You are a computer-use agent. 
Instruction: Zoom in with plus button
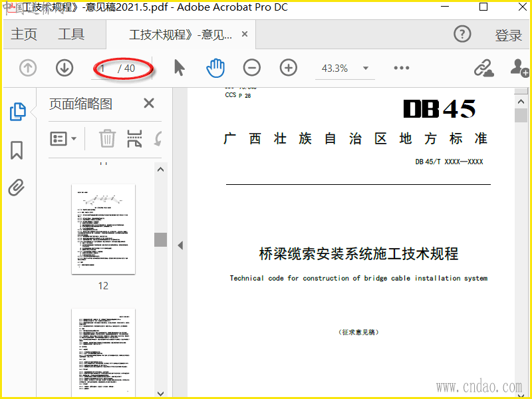click(x=289, y=68)
